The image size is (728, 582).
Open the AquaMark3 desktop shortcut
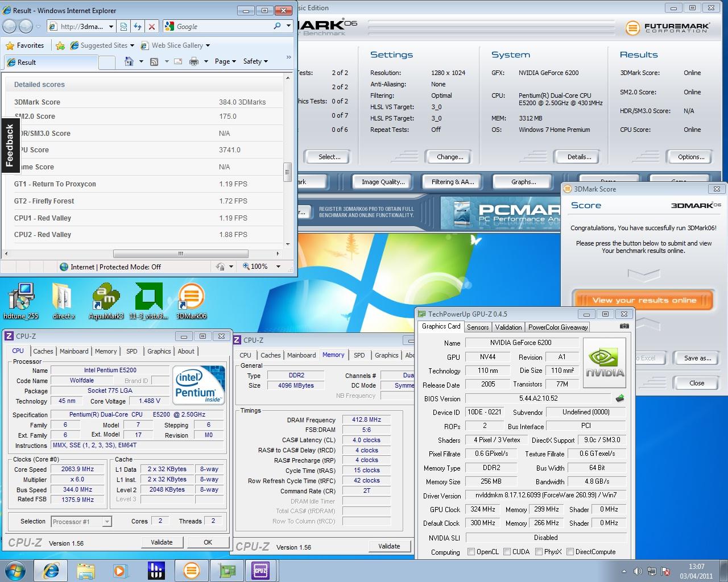coord(106,301)
